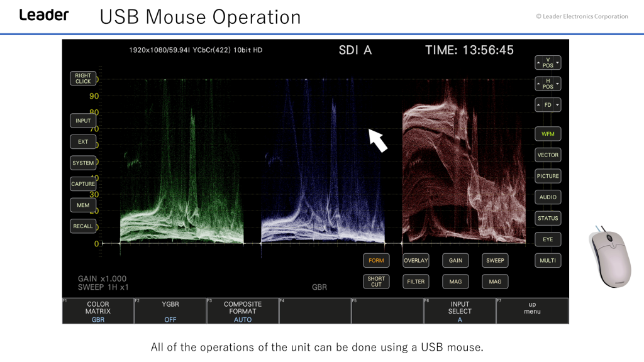Open the SYSTEM settings button
Screen dimensions: 644x362
83,163
